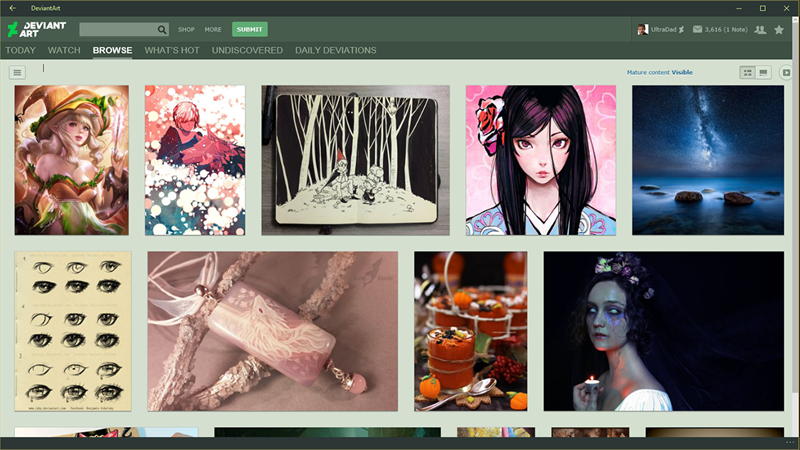Viewport: 800px width, 450px height.
Task: Open UltraDad user profile menu
Action: point(661,30)
